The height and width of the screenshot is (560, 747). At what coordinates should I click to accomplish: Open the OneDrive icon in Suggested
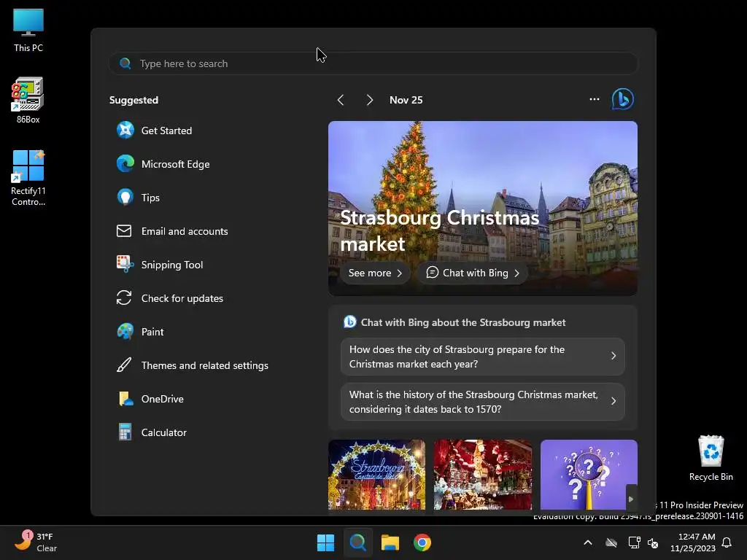tap(125, 399)
